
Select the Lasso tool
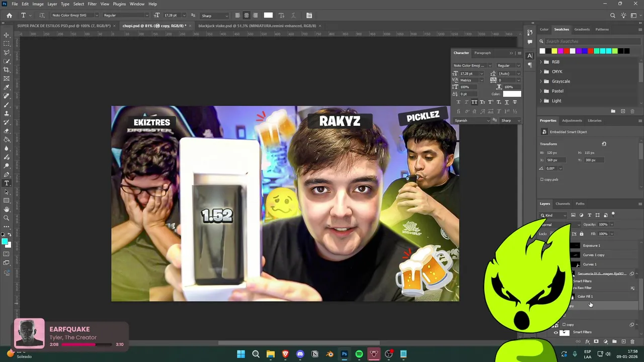pyautogui.click(x=7, y=52)
